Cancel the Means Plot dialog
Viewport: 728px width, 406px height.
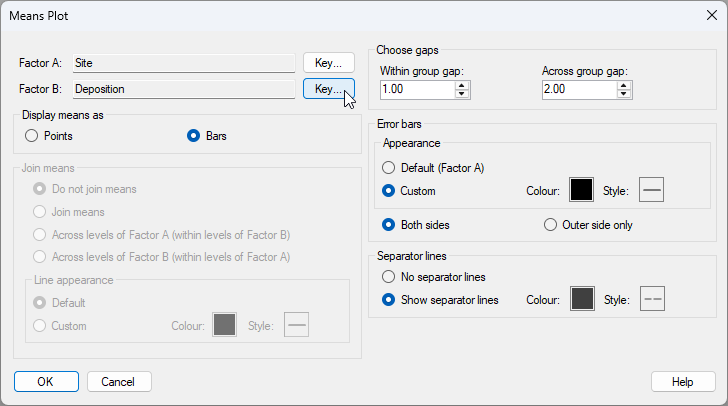119,381
